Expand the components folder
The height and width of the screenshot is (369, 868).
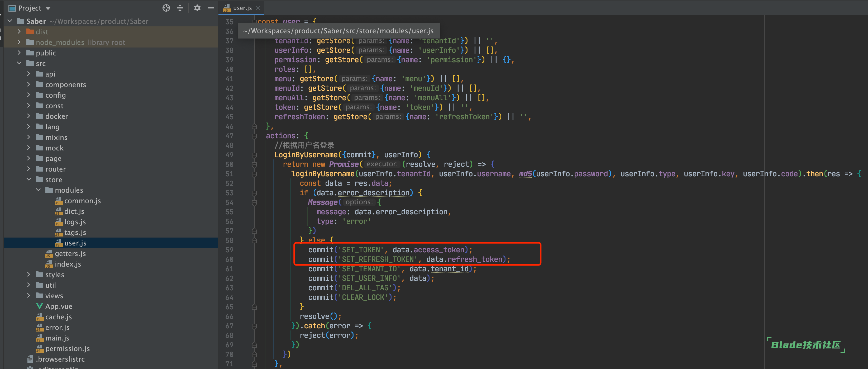[x=29, y=84]
